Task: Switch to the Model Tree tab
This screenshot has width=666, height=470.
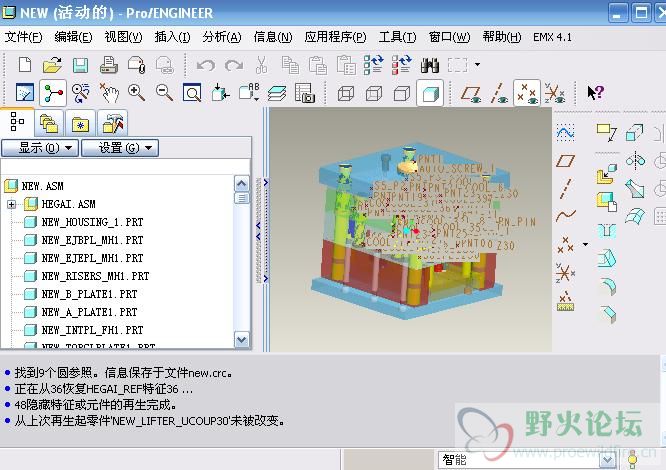Action: point(17,122)
